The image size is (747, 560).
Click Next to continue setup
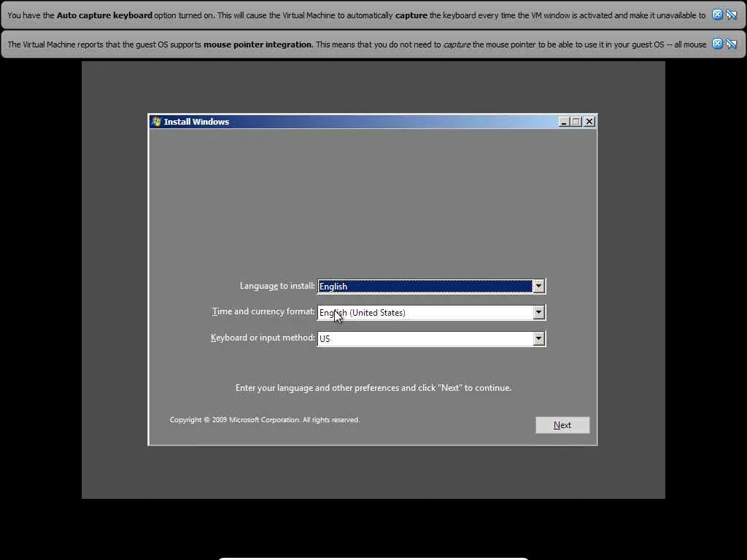pyautogui.click(x=562, y=425)
